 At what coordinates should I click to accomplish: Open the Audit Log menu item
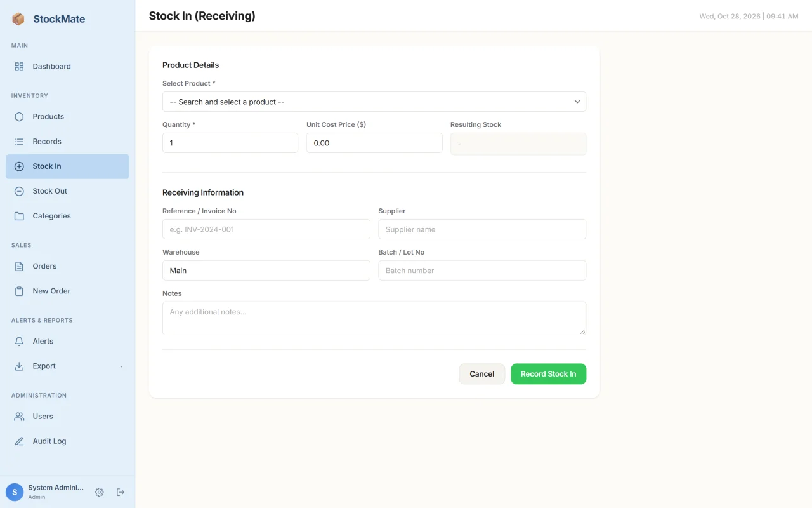pos(67,441)
